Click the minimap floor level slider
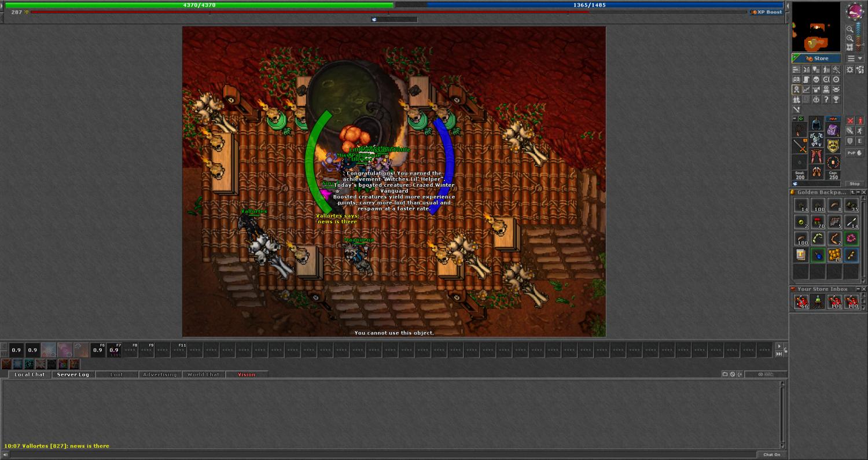The height and width of the screenshot is (460, 868). click(858, 36)
